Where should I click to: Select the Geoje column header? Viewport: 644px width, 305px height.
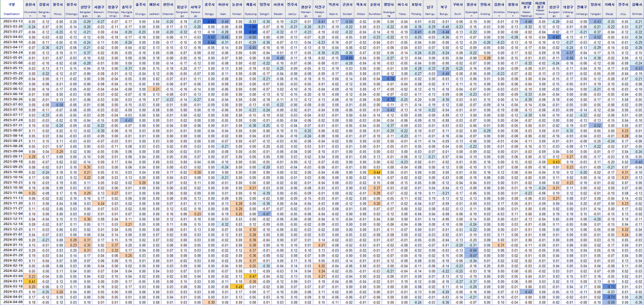click(610, 9)
